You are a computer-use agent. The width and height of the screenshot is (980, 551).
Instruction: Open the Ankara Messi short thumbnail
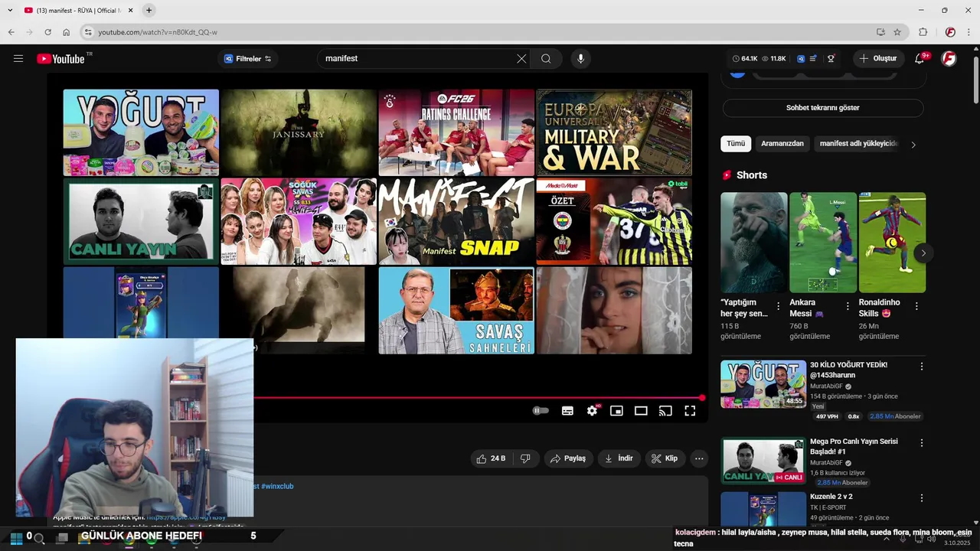point(823,243)
